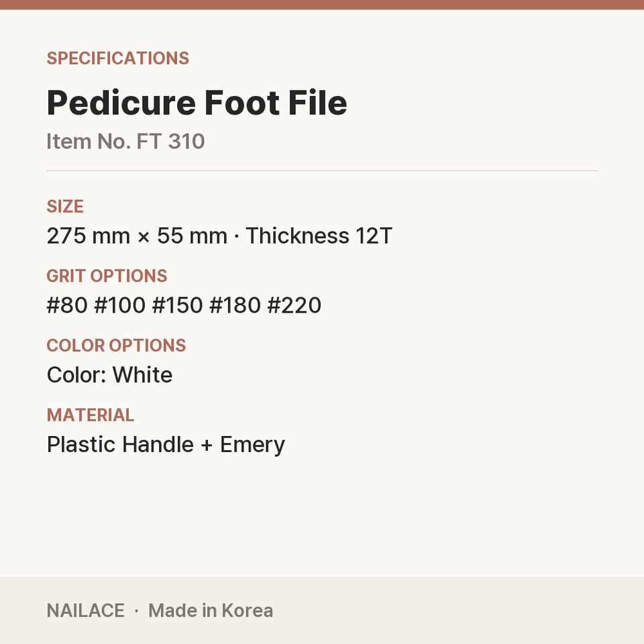This screenshot has width=644, height=644.
Task: Select the Pedicure Foot File title
Action: click(x=197, y=102)
